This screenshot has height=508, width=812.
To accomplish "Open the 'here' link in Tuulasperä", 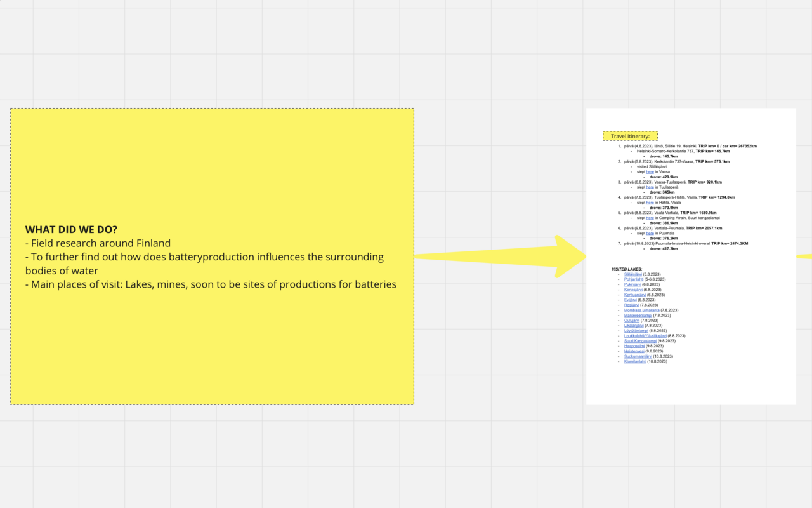I will pyautogui.click(x=650, y=187).
